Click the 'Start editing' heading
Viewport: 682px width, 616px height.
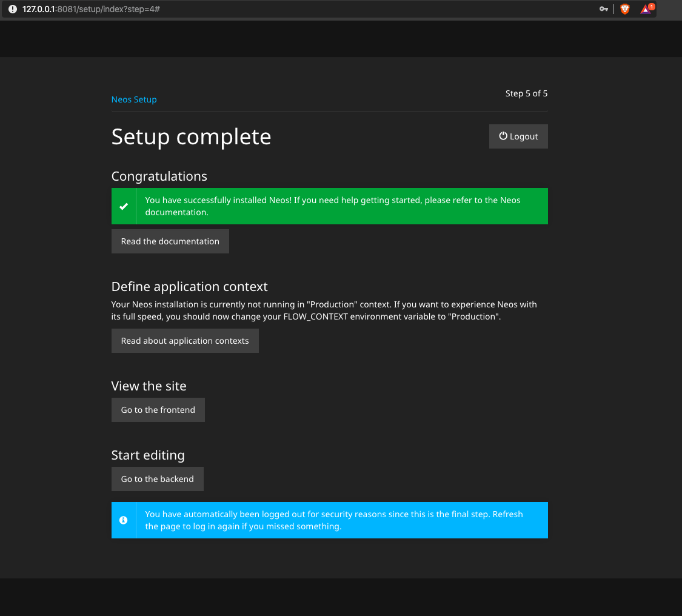[x=148, y=455]
